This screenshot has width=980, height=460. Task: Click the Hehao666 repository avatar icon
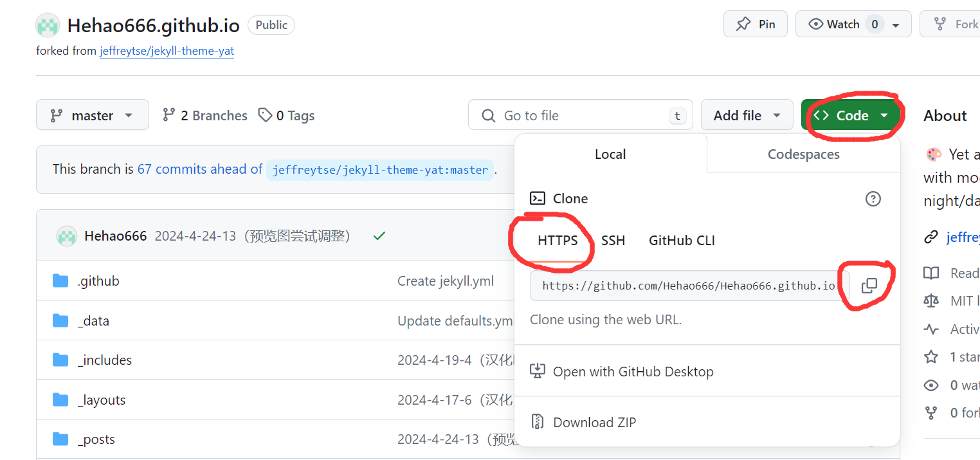click(48, 26)
